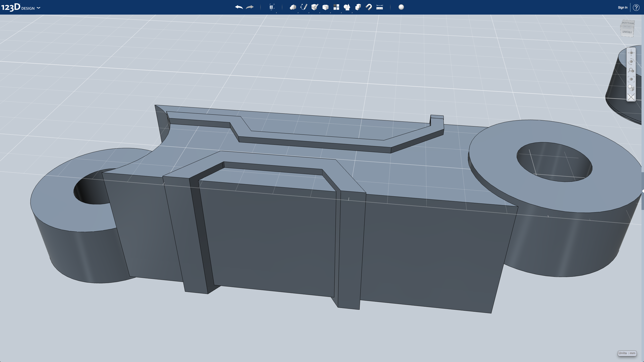
Task: Open the Units : mm selector
Action: click(x=627, y=353)
